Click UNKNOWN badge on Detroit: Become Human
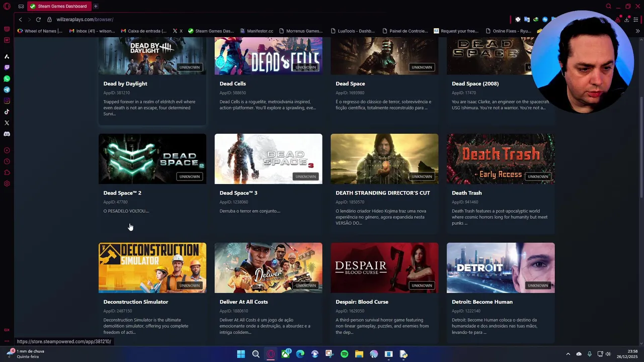 [x=538, y=286]
